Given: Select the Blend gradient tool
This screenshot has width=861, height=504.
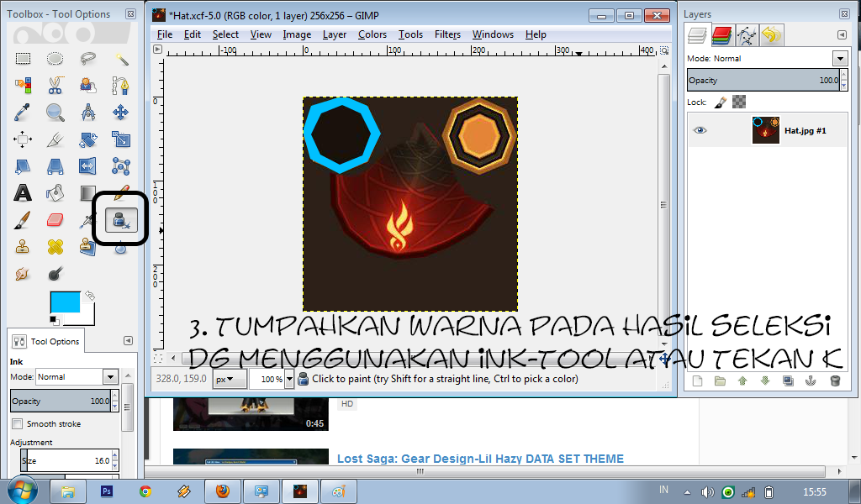Looking at the screenshot, I should pos(87,193).
